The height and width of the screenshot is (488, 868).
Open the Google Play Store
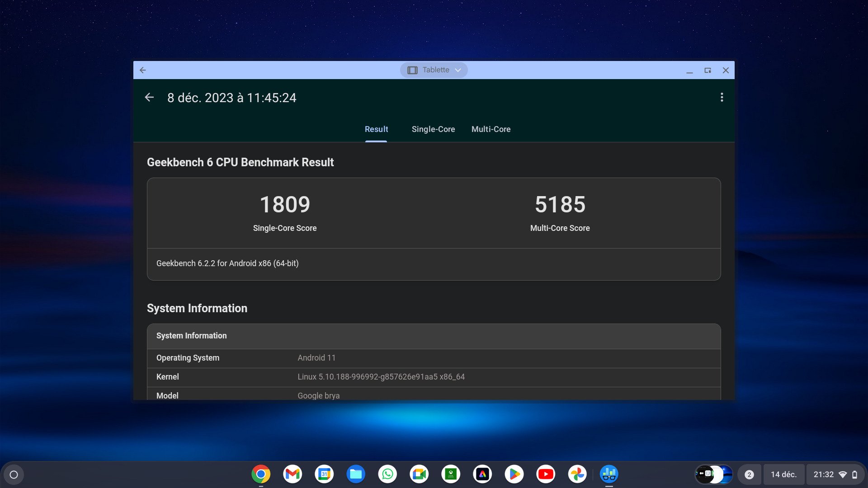tap(514, 474)
